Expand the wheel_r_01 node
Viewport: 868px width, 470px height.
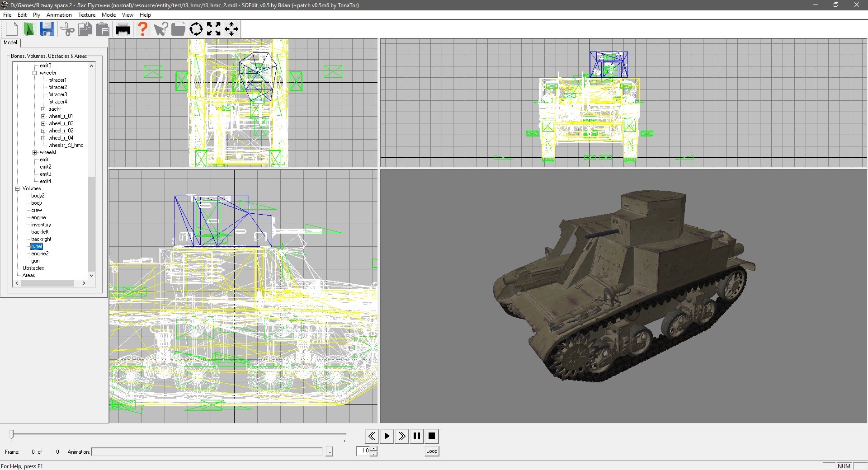point(43,116)
